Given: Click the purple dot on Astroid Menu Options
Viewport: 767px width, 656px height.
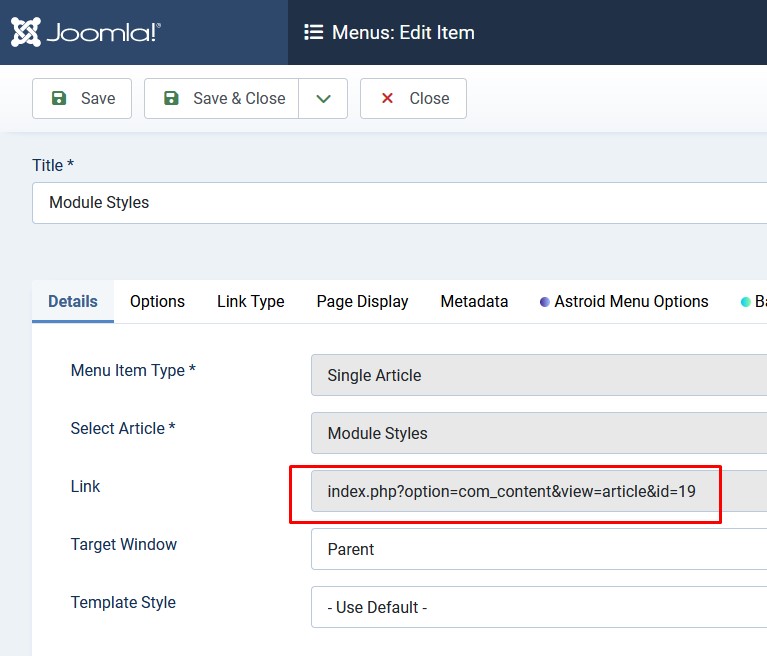Looking at the screenshot, I should pyautogui.click(x=544, y=302).
